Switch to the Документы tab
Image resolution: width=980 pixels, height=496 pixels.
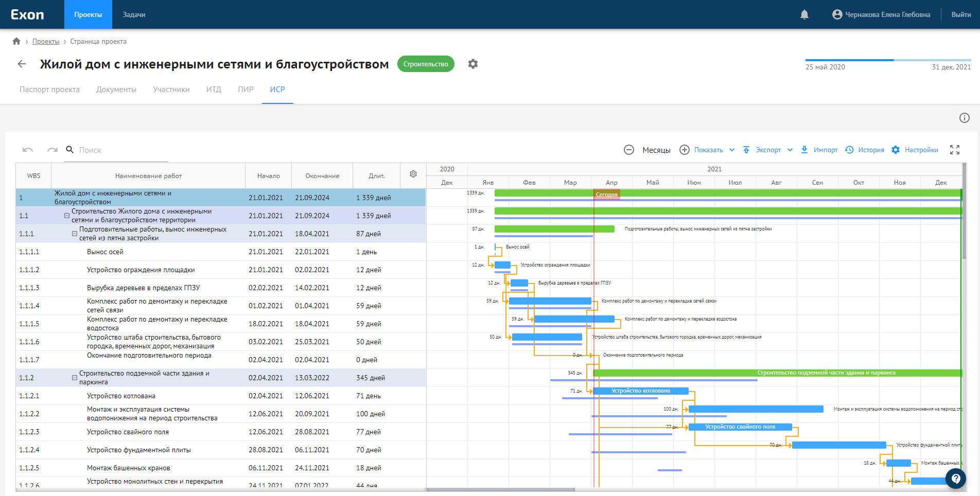click(116, 90)
